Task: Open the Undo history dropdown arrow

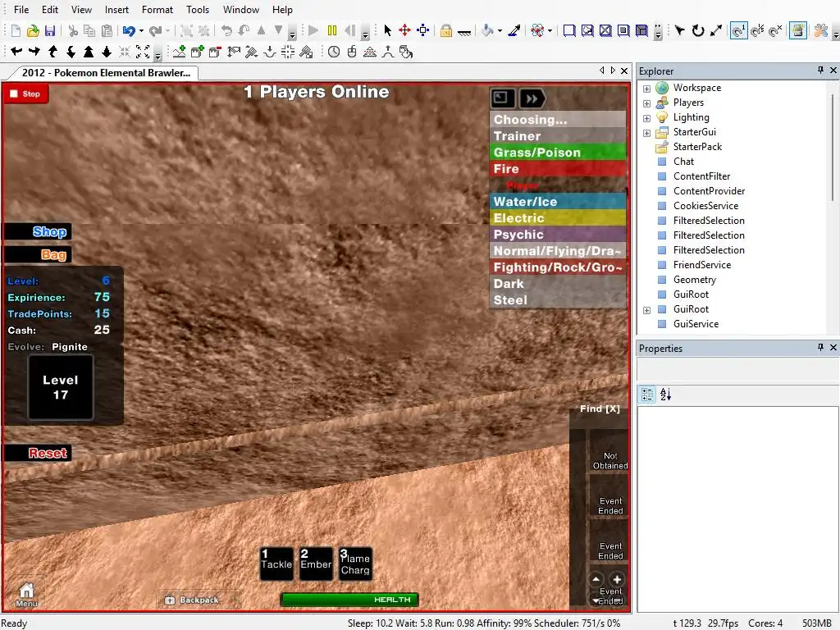Action: click(141, 31)
